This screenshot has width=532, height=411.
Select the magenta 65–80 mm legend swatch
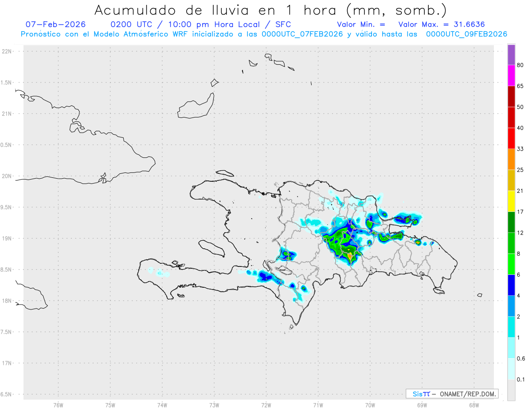point(511,76)
